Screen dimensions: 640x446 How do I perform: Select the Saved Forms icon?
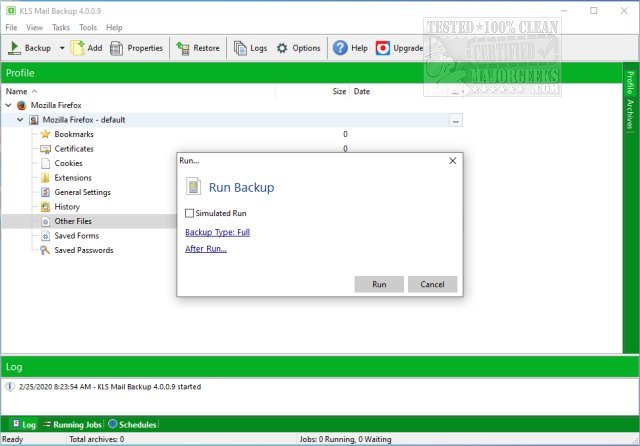tap(45, 236)
